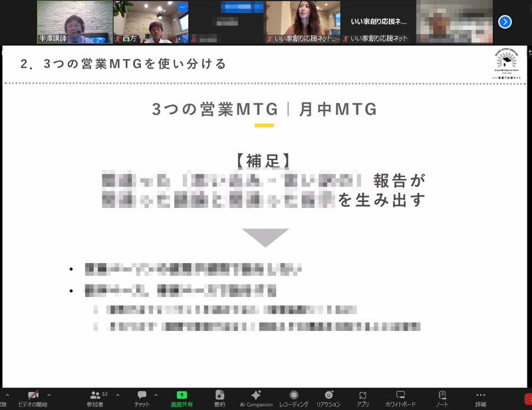The width and height of the screenshot is (532, 410).
Task: Click the 西方 participant video tile
Action: click(x=150, y=23)
